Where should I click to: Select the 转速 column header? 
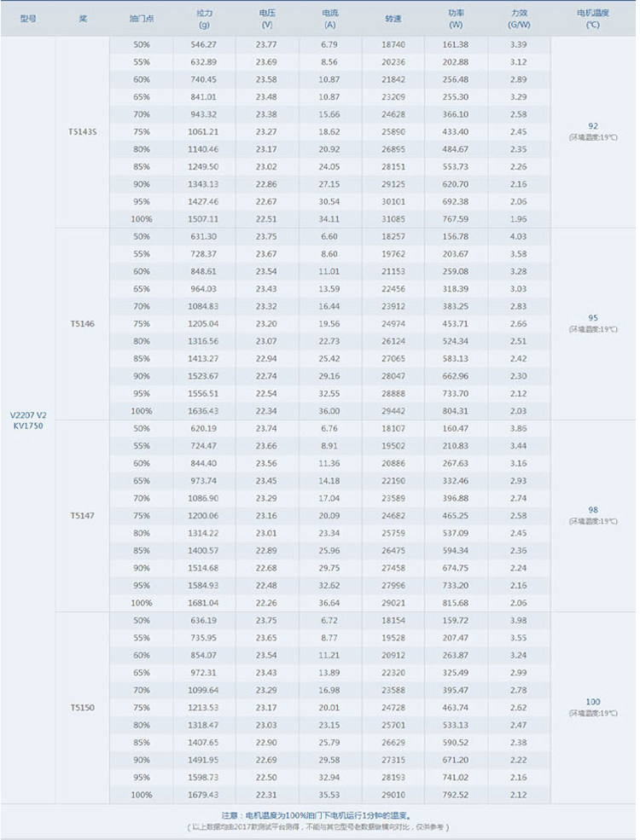click(393, 19)
